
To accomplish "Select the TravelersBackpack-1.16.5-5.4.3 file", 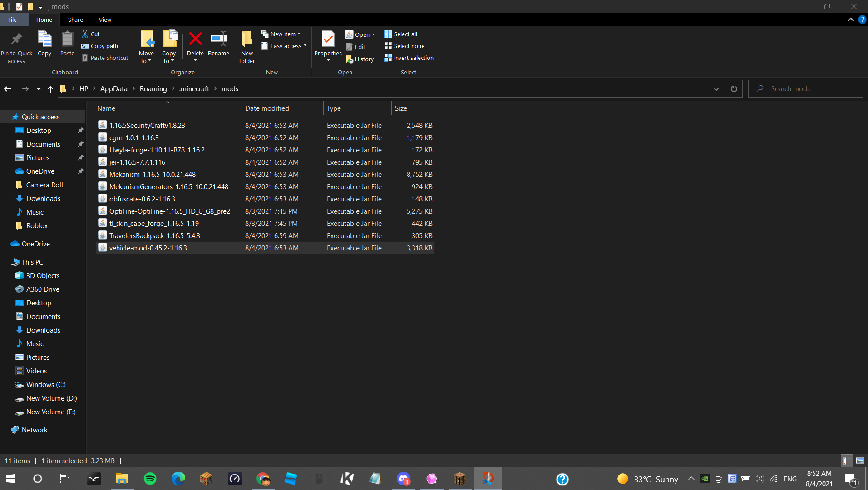I will click(x=266, y=236).
